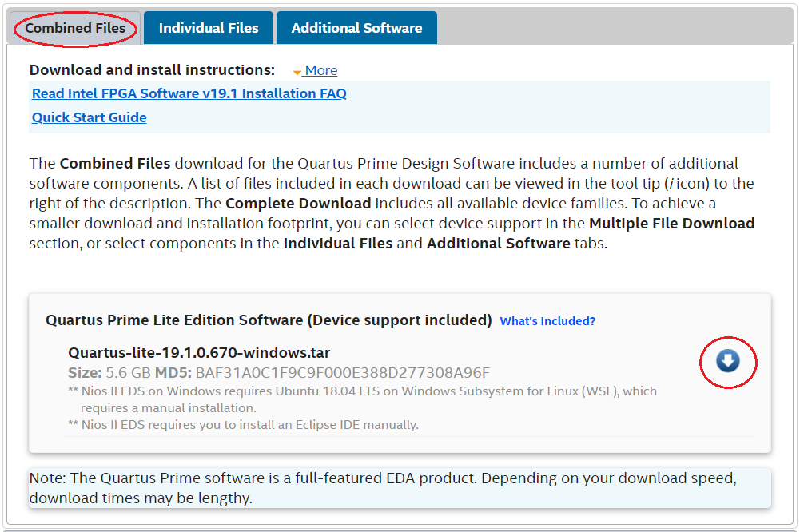Open the v19.1 Installation FAQ link

pyautogui.click(x=189, y=93)
